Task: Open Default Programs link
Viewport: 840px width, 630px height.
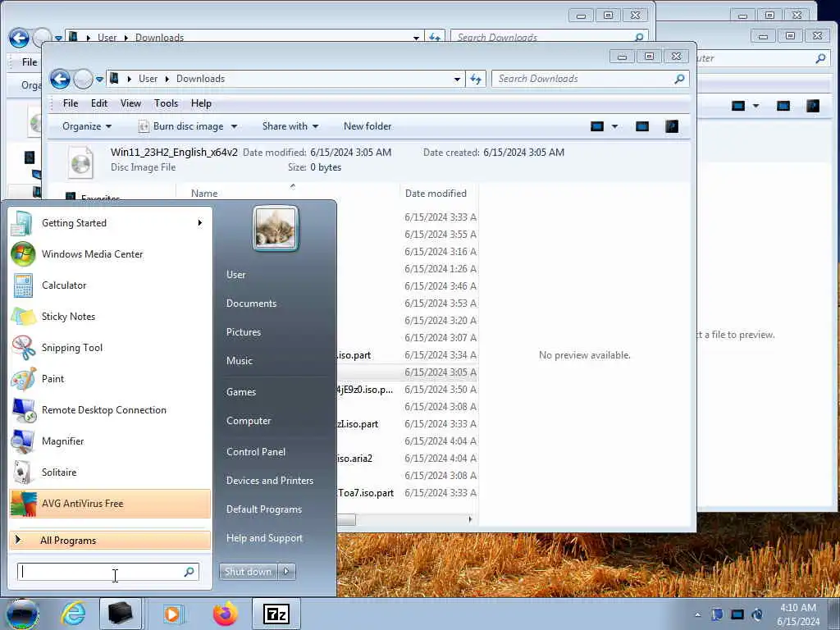Action: click(264, 509)
